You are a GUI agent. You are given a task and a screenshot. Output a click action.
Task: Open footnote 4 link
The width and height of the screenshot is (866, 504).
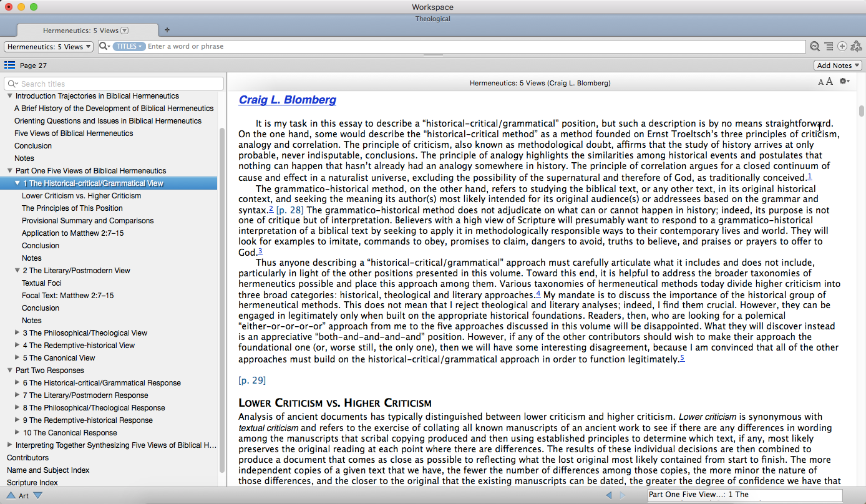538,294
